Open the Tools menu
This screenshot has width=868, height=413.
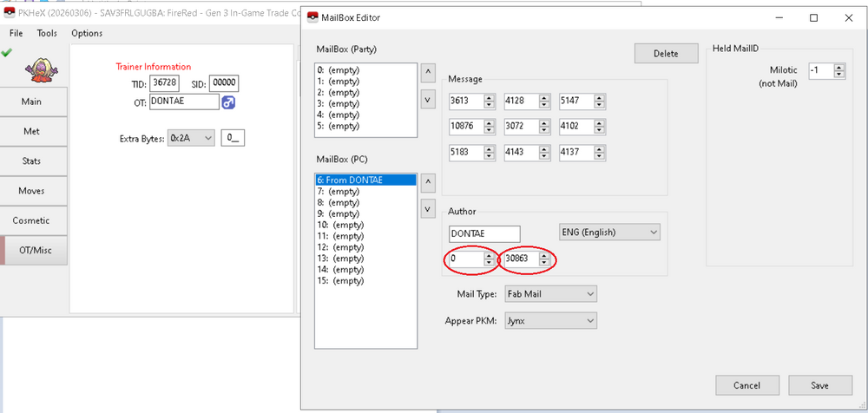coord(47,33)
